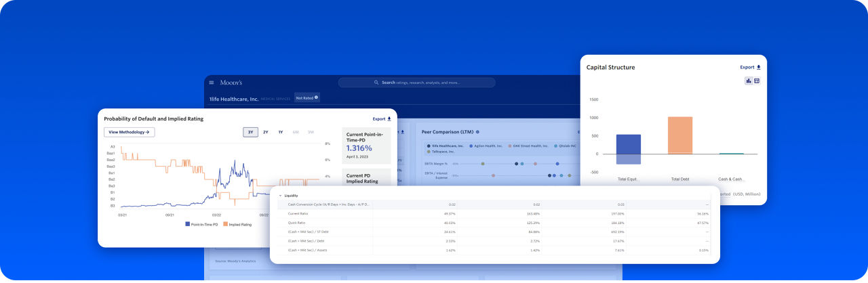Click the Cash & Cash bar
Screen dimensions: 868x283
pyautogui.click(x=731, y=153)
